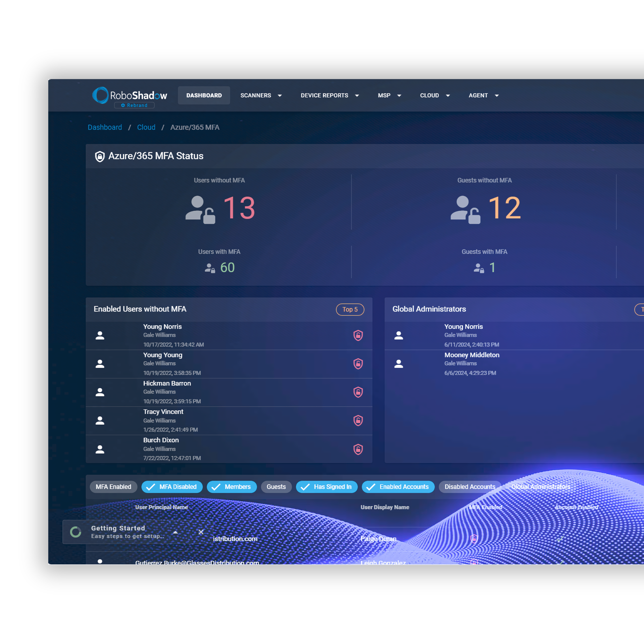Toggle the MFA Enabled filter chip
The image size is (644, 644).
tap(113, 487)
